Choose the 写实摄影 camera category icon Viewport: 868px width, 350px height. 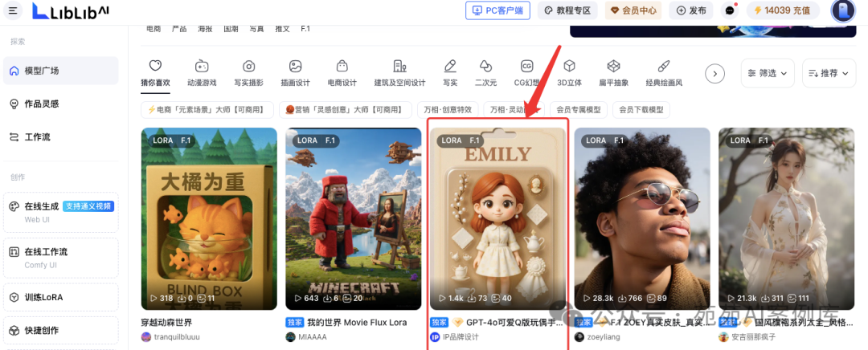(249, 67)
